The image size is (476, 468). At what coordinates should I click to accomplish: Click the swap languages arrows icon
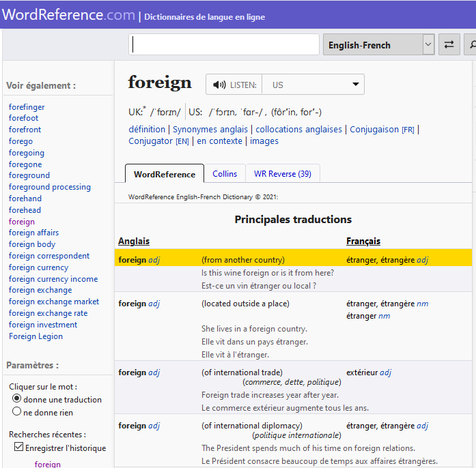click(449, 45)
